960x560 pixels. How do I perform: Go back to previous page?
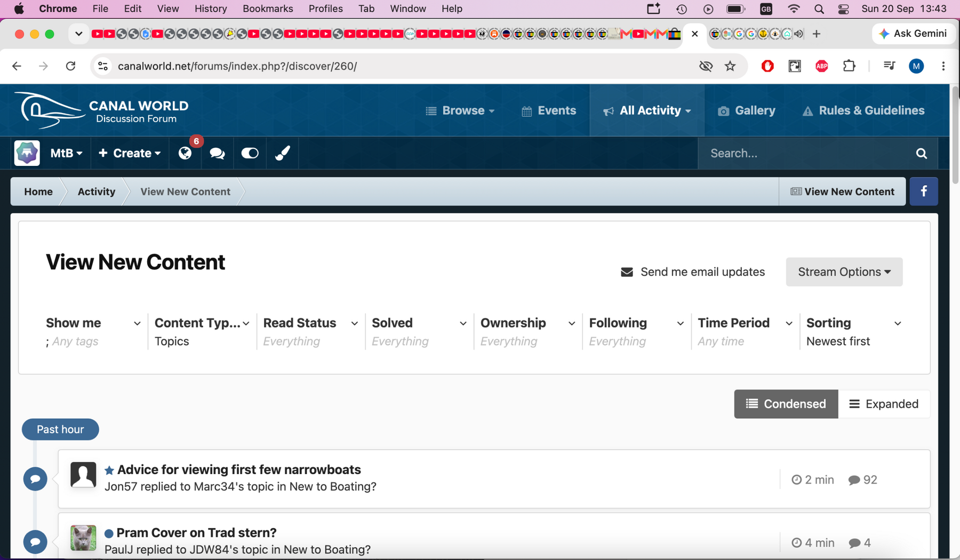(x=17, y=66)
